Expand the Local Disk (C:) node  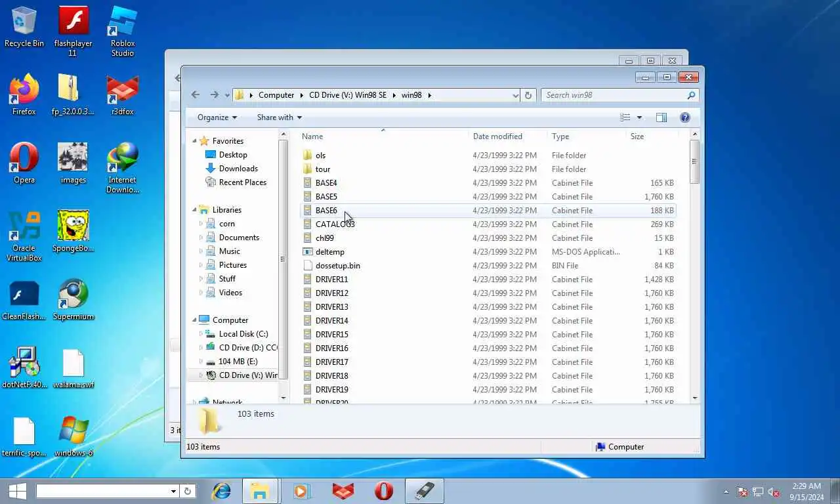201,334
